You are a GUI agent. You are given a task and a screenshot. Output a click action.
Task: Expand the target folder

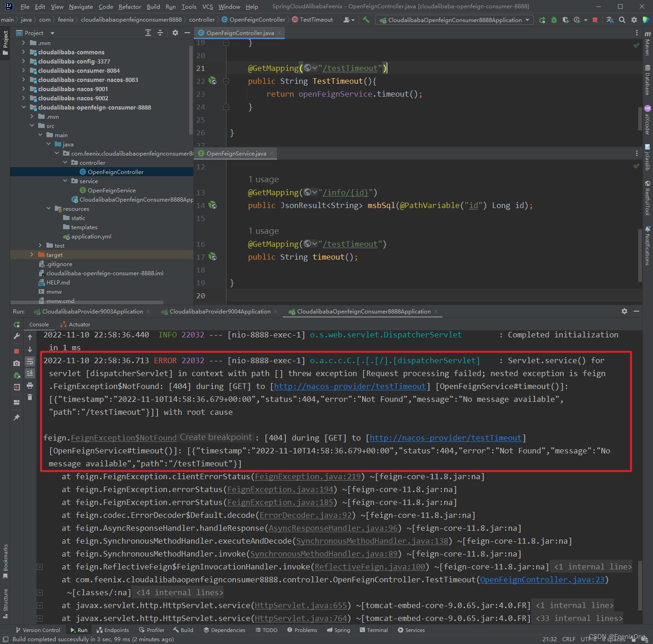pos(32,255)
